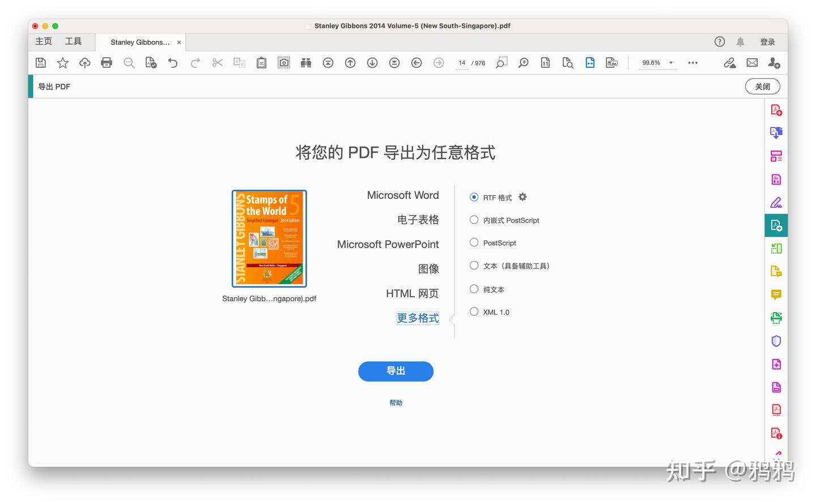Image resolution: width=816 pixels, height=504 pixels.
Task: Open RTF settings gear options
Action: tap(522, 197)
